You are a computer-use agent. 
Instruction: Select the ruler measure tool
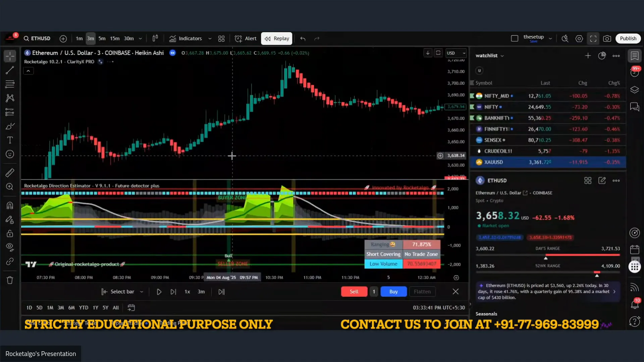10,173
